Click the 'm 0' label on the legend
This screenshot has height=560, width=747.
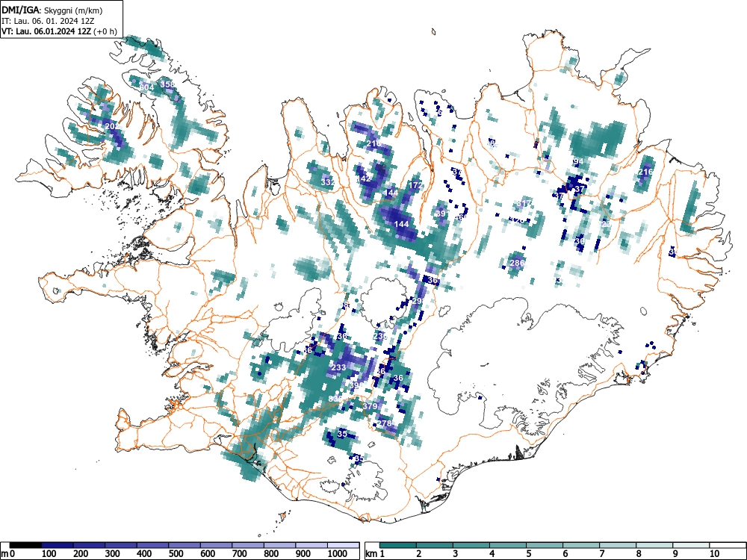click(8, 553)
